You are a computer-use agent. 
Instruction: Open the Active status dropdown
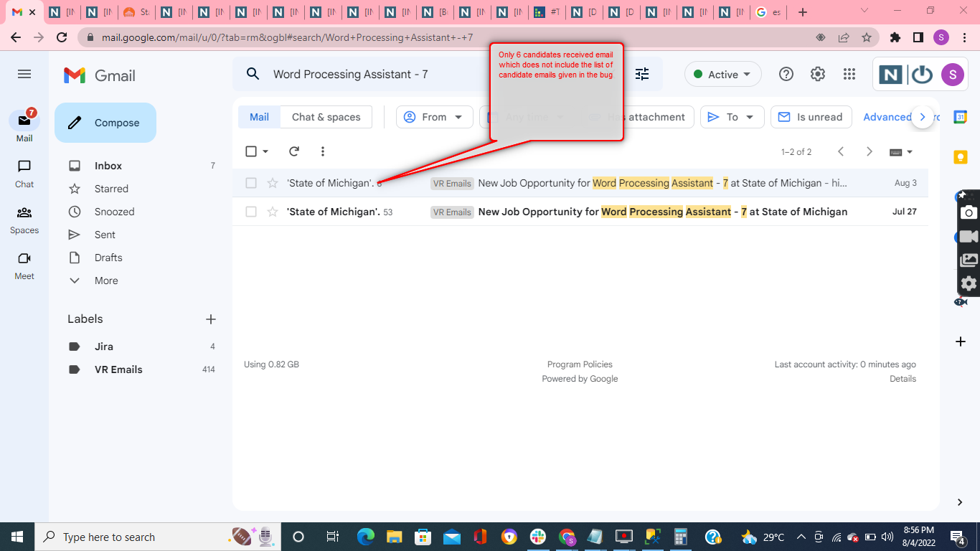pos(722,74)
